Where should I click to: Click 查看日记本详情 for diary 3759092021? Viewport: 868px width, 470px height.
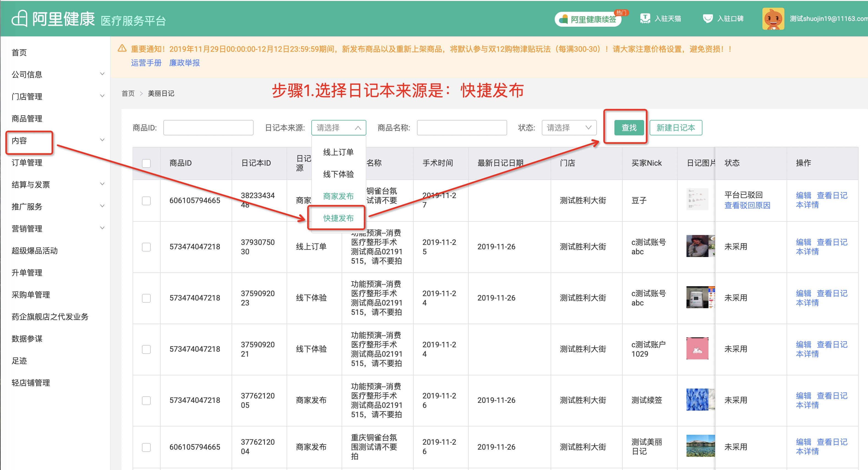click(822, 349)
